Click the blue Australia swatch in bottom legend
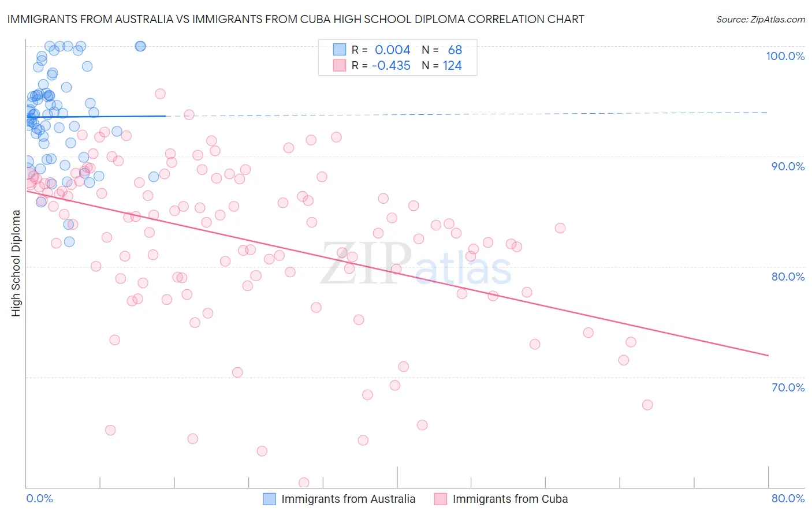The width and height of the screenshot is (812, 515). 269,499
